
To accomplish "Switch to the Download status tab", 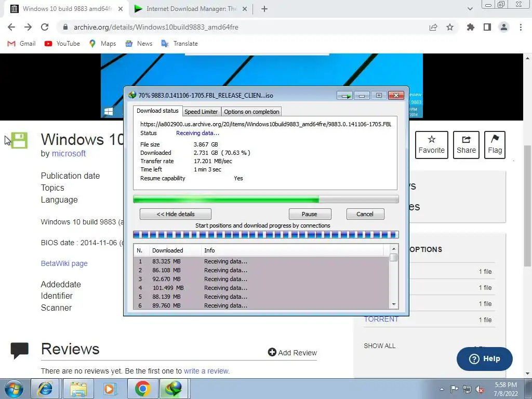I will point(157,111).
